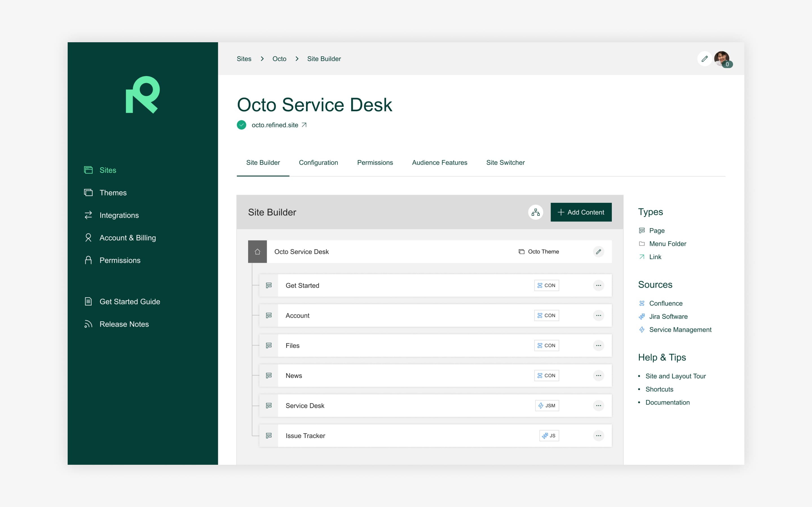Open the overflow menu for the Files page
Viewport: 812px width, 507px height.
pos(599,345)
